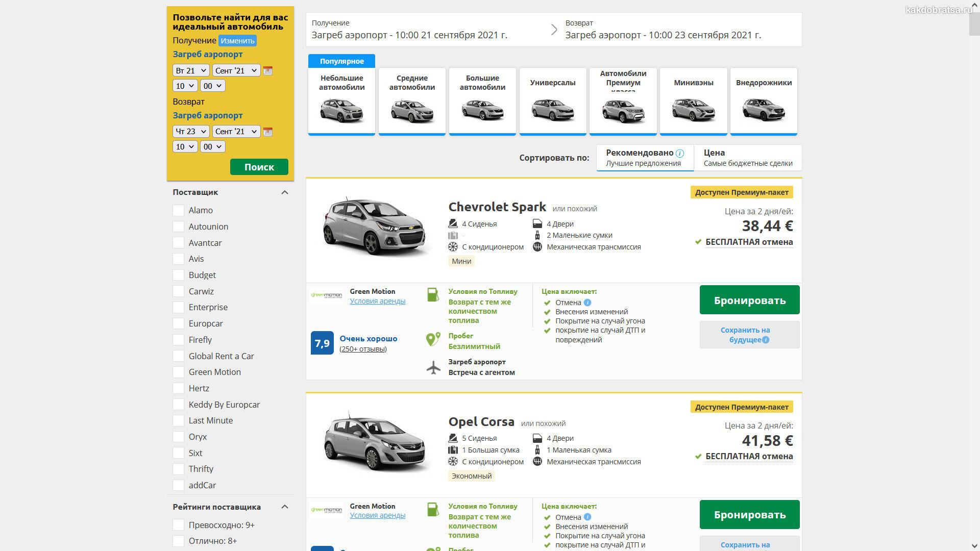The image size is (980, 551).
Task: Click the seats icon for Opel Corsa
Action: coord(453,438)
